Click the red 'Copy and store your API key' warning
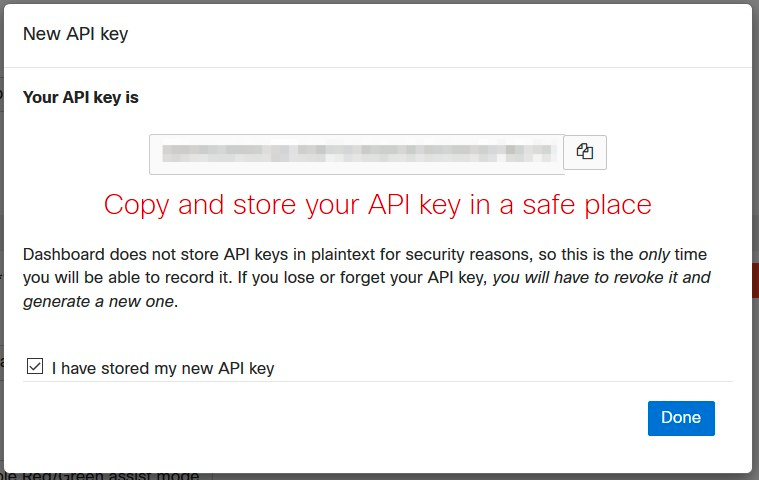This screenshot has width=759, height=480. [x=378, y=205]
